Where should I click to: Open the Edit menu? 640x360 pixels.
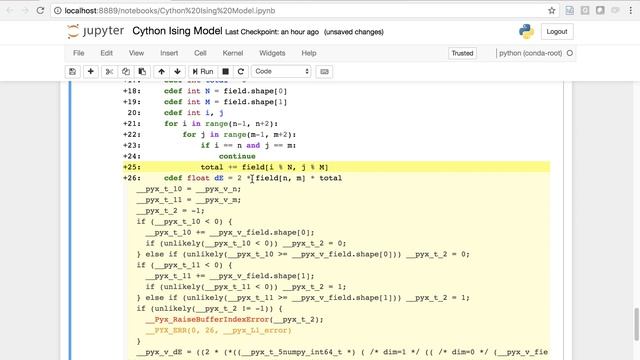tap(107, 53)
